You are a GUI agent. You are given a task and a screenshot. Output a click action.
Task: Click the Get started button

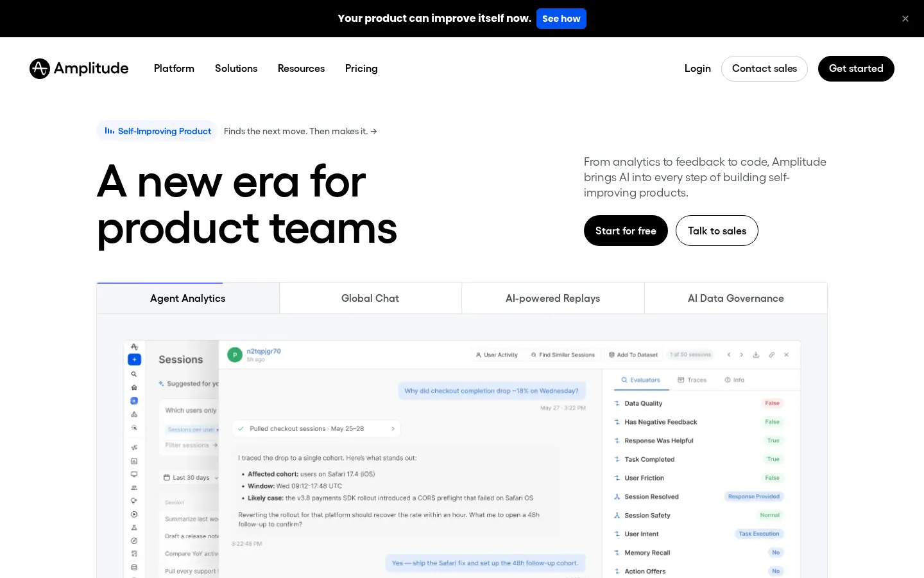[x=856, y=69]
